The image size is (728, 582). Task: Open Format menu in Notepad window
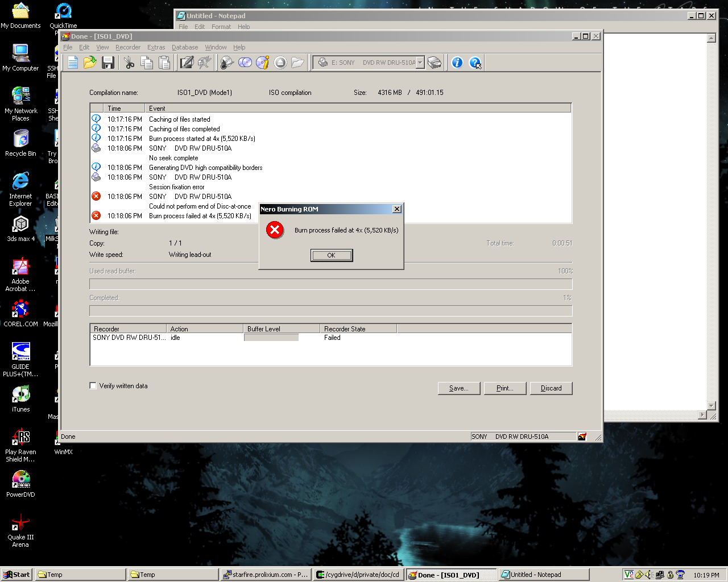[221, 27]
